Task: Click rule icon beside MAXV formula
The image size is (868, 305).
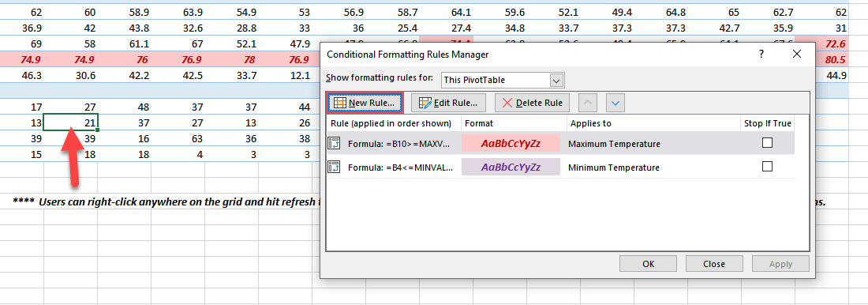Action: tap(334, 143)
